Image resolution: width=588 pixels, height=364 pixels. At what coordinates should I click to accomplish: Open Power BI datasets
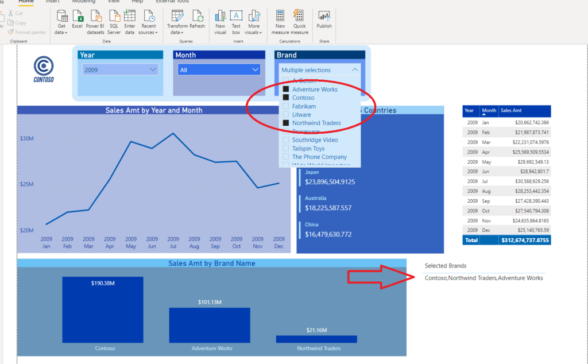tap(95, 22)
